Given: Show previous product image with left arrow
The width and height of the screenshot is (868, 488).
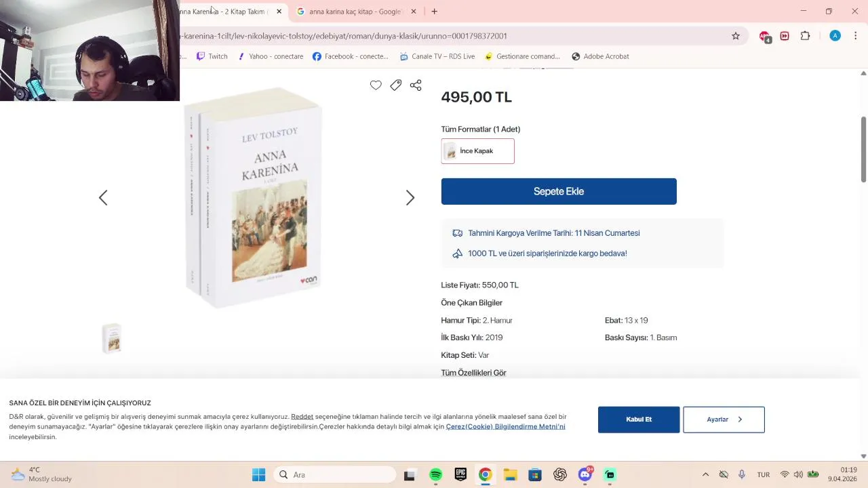Looking at the screenshot, I should coord(103,198).
